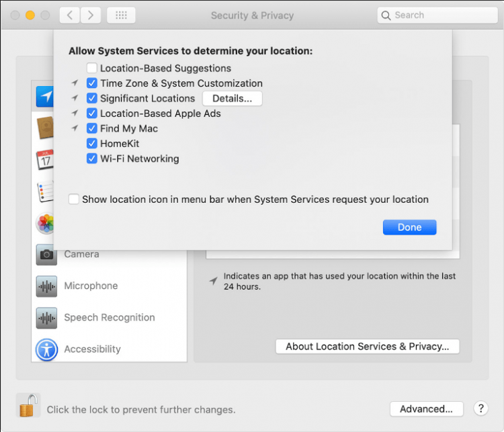Viewport: 504px width, 432px height.
Task: Click location arrow beside Apple Ads
Action: point(75,112)
